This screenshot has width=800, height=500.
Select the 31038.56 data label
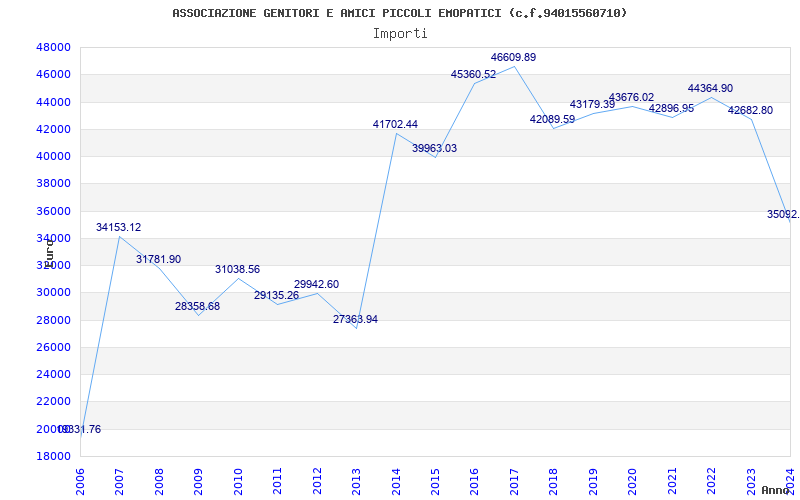[237, 269]
